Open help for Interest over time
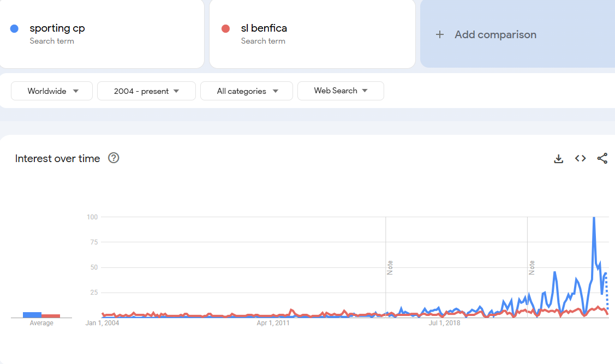This screenshot has height=364, width=615. click(114, 158)
